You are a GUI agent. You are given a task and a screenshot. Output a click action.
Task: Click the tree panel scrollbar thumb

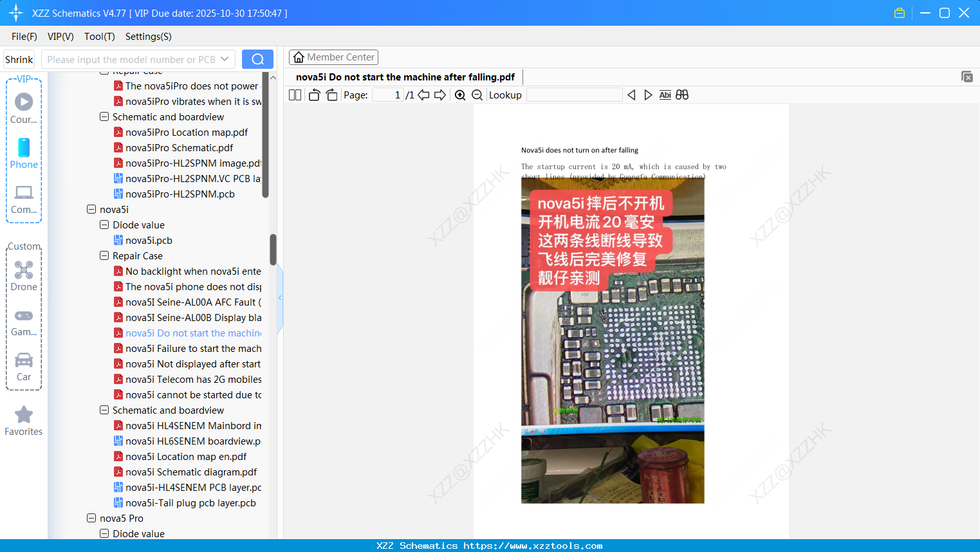(x=273, y=249)
